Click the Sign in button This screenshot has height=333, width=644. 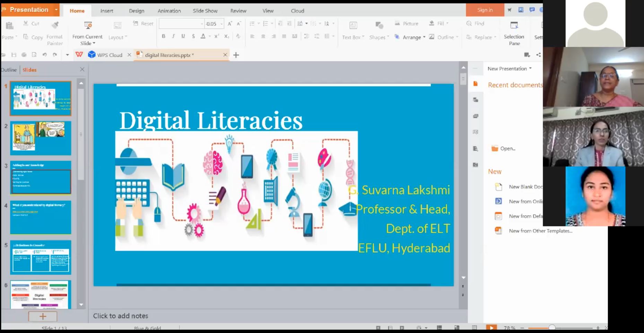(485, 10)
